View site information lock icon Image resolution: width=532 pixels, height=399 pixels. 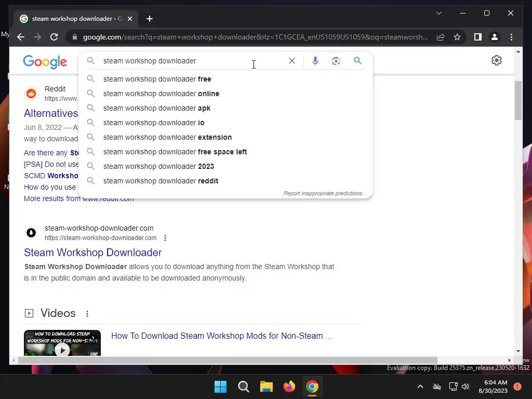(x=75, y=37)
